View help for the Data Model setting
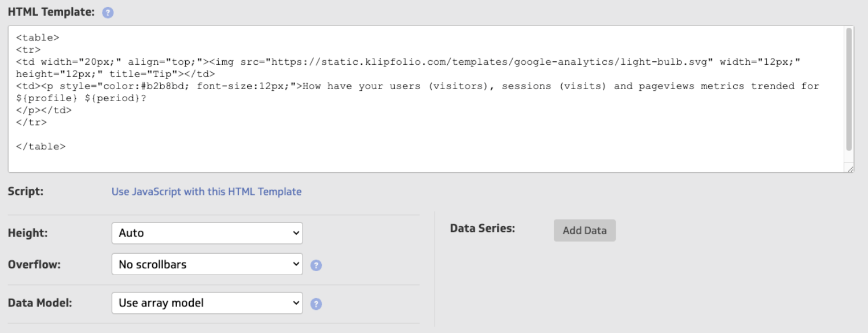 316,303
